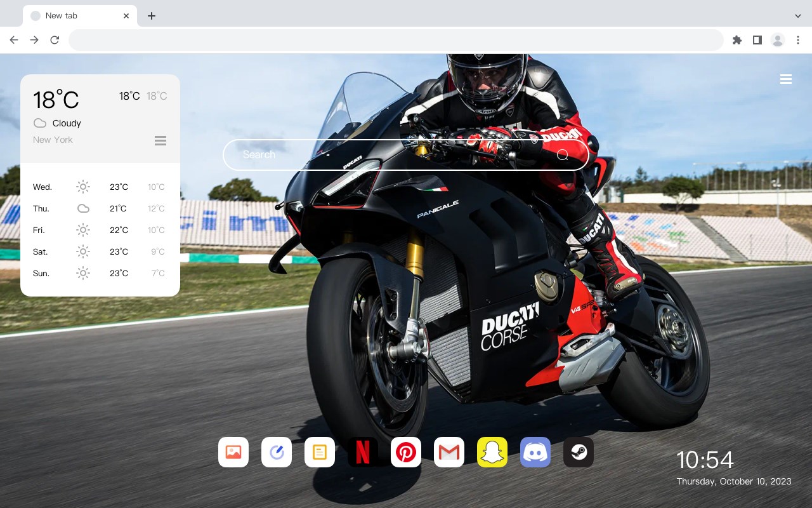Open the Gmail shortcut
The height and width of the screenshot is (508, 812).
[x=449, y=452]
